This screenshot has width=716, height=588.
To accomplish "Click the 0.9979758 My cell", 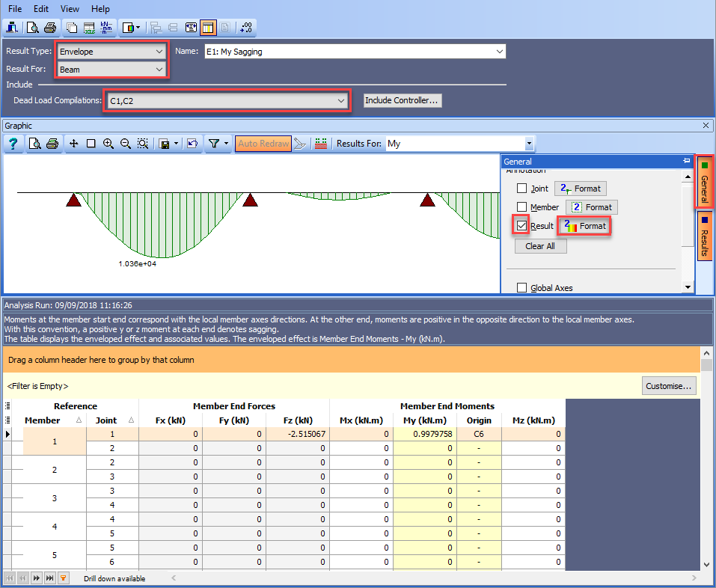I will [425, 434].
